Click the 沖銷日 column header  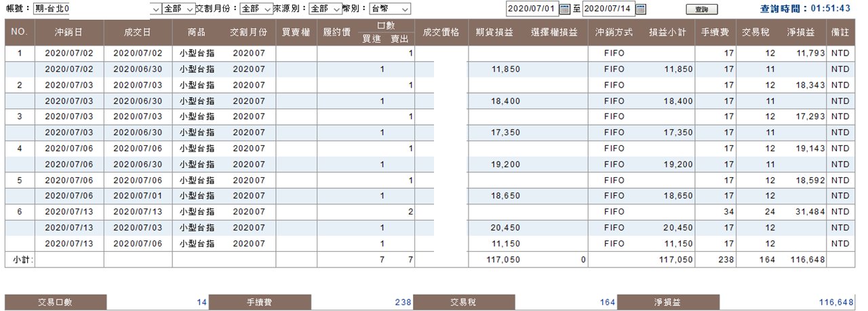(70, 32)
